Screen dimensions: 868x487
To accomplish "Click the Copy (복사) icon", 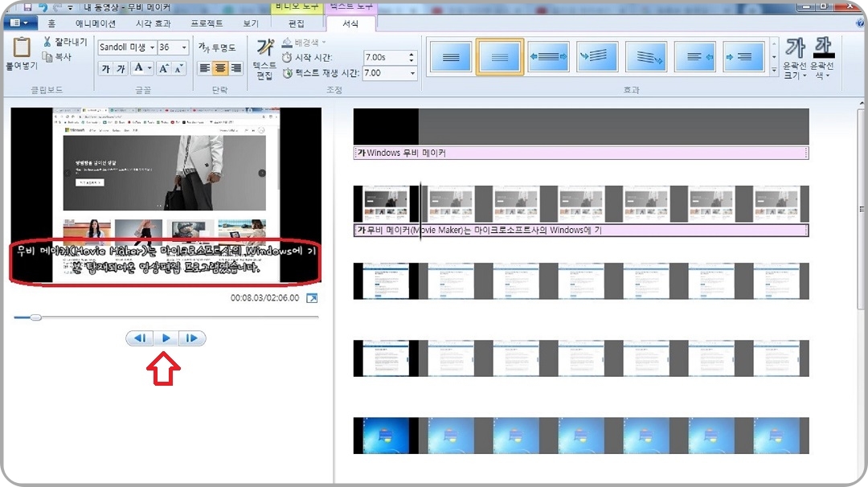I will [x=47, y=56].
